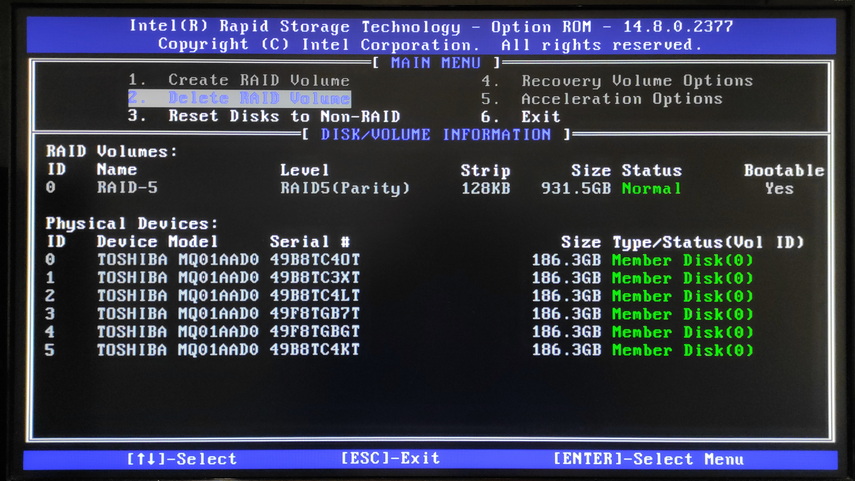The width and height of the screenshot is (855, 481).
Task: Click the [ESC]-Exit hint
Action: [390, 459]
